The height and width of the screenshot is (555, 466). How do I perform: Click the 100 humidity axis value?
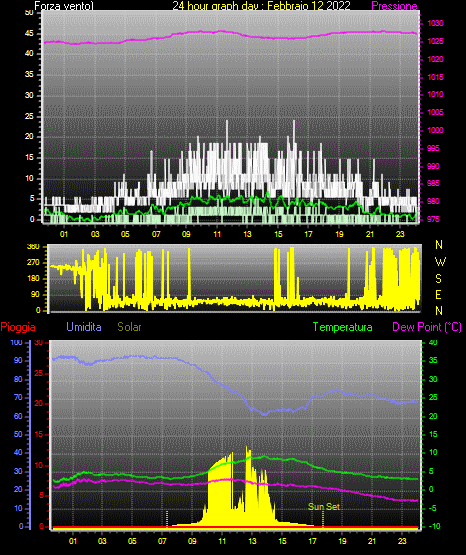point(16,343)
